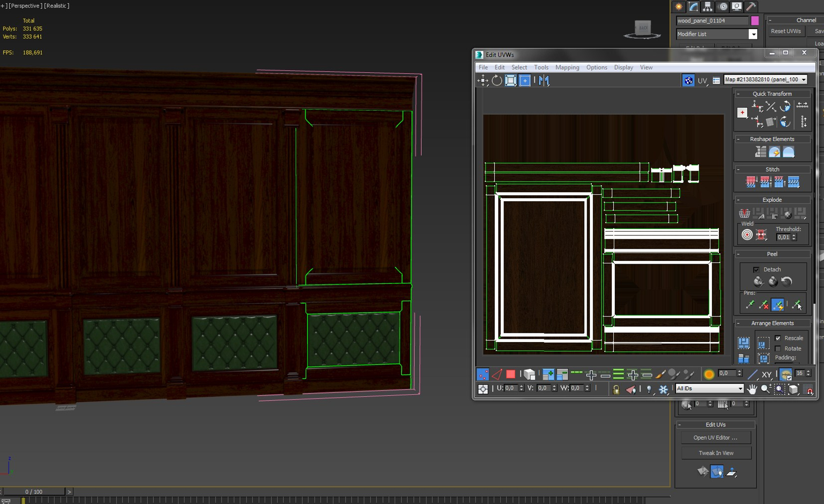This screenshot has width=824, height=504.
Task: Collapse the Arrange Elements rollout
Action: [773, 323]
